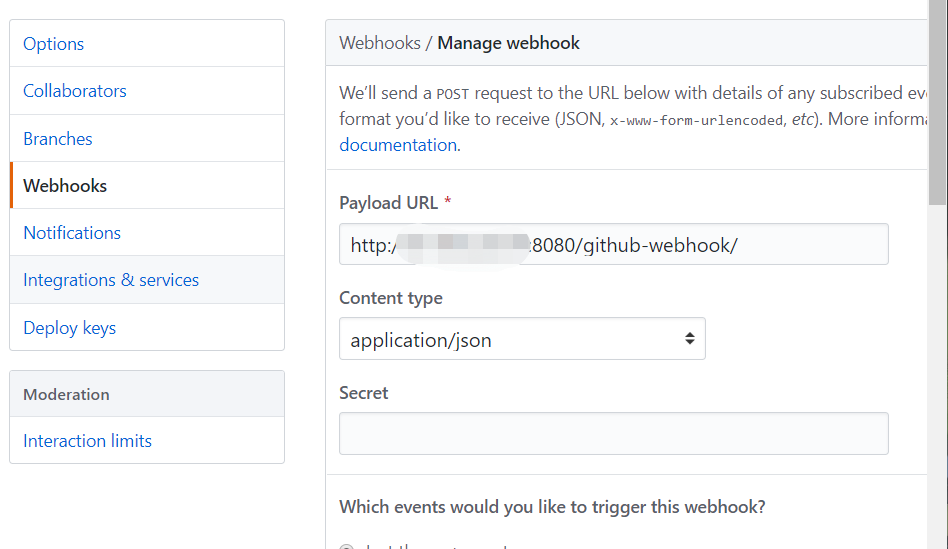This screenshot has width=948, height=549.
Task: Open the Branches settings section
Action: pyautogui.click(x=58, y=139)
